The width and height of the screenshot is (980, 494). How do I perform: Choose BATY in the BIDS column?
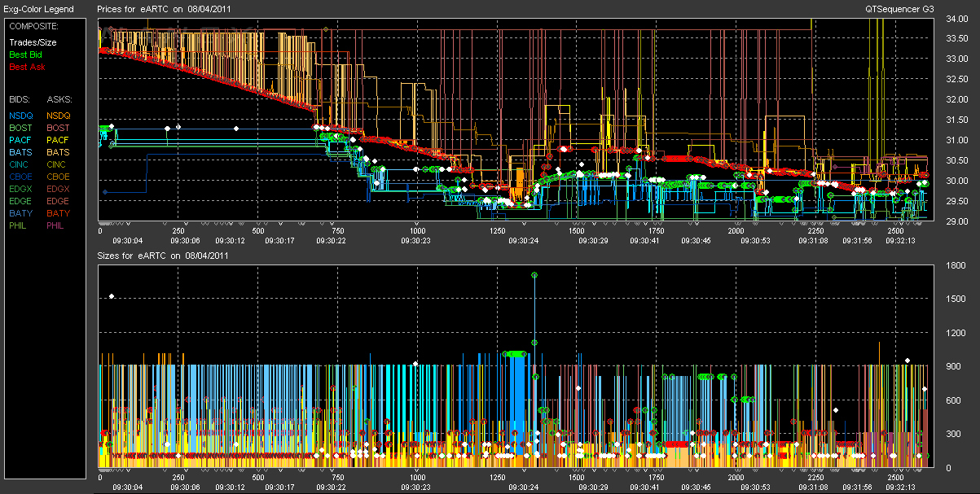(x=21, y=213)
